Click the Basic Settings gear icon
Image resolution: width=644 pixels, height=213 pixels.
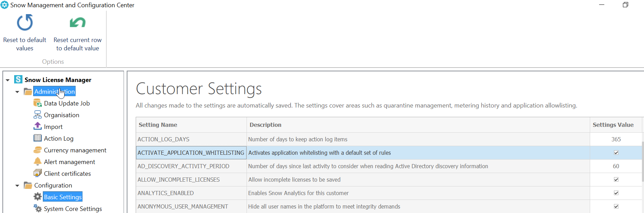point(38,197)
